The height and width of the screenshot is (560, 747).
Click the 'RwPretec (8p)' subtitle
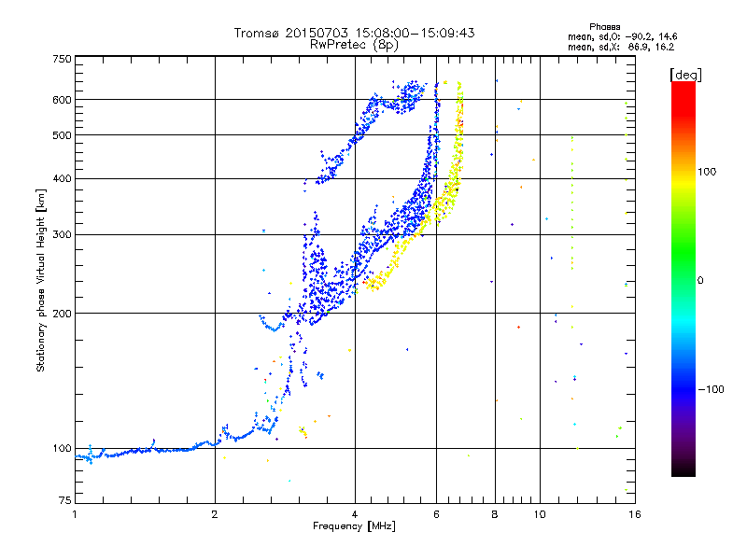354,45
